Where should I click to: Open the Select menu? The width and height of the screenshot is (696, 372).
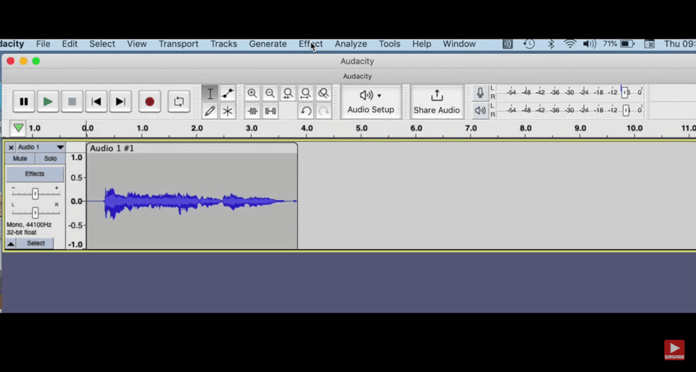pyautogui.click(x=102, y=44)
